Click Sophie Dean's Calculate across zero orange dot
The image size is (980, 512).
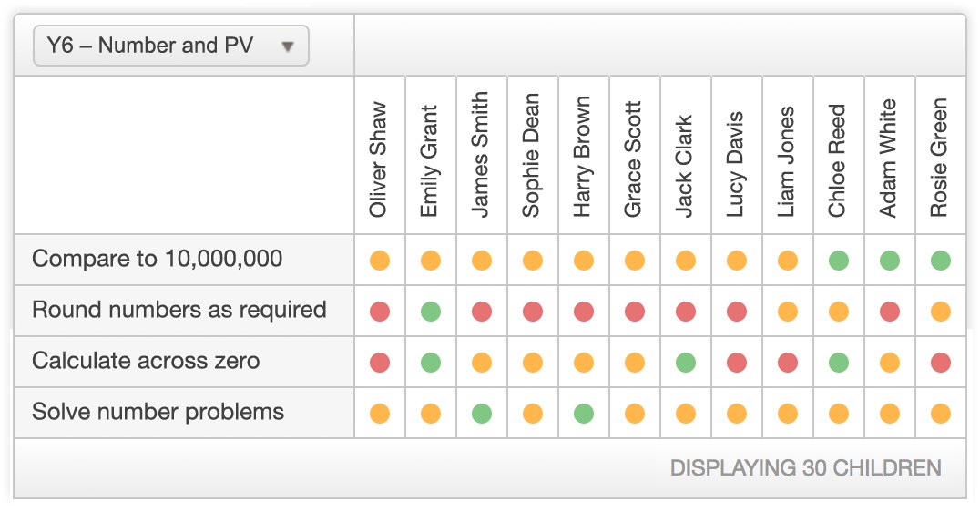pos(533,362)
